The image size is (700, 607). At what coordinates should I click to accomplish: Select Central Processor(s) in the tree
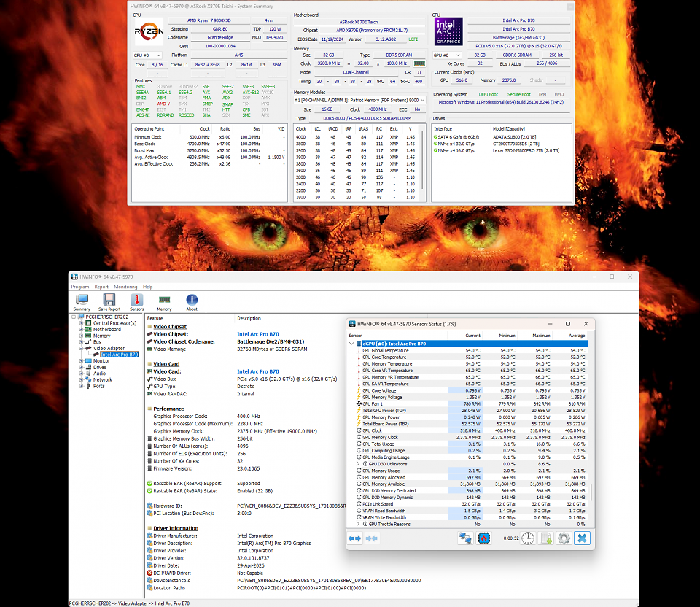click(x=114, y=323)
